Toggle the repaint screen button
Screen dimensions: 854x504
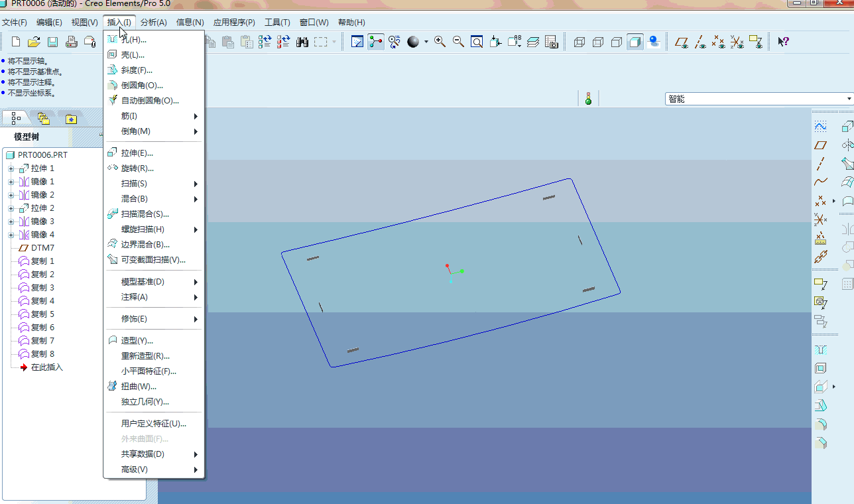358,42
